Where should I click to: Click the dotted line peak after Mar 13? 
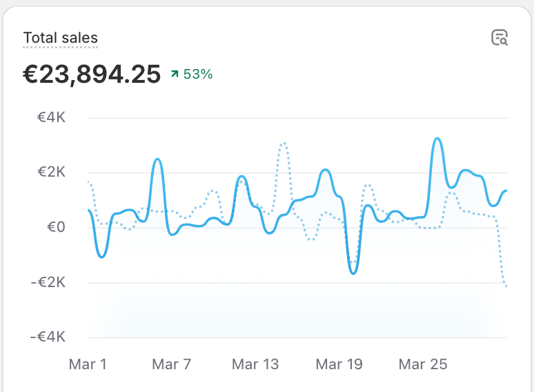pyautogui.click(x=284, y=144)
